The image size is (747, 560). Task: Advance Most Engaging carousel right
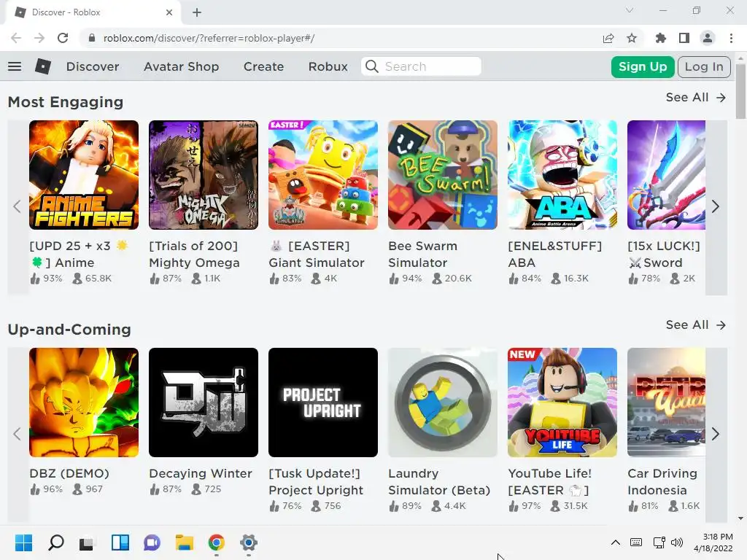point(716,206)
